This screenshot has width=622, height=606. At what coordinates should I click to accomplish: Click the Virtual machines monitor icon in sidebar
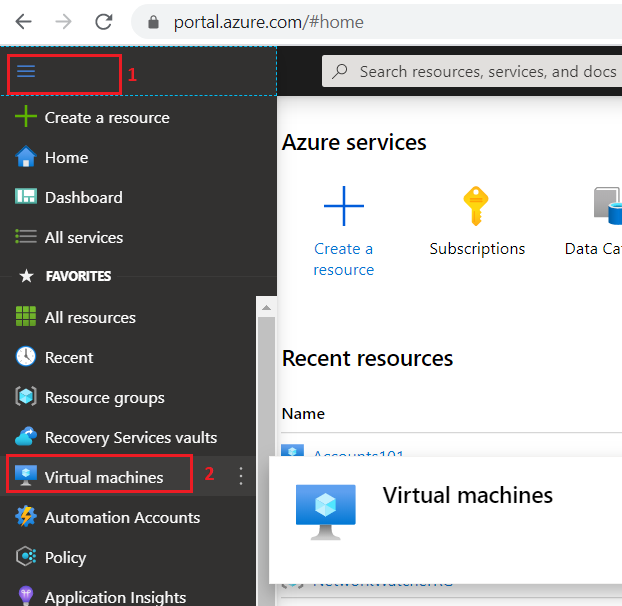26,476
